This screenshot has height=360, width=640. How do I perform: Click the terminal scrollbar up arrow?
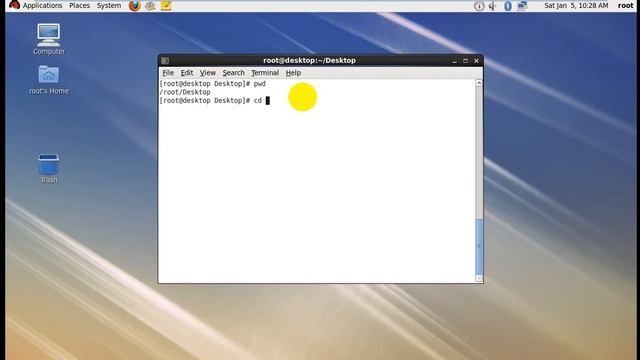(479, 83)
